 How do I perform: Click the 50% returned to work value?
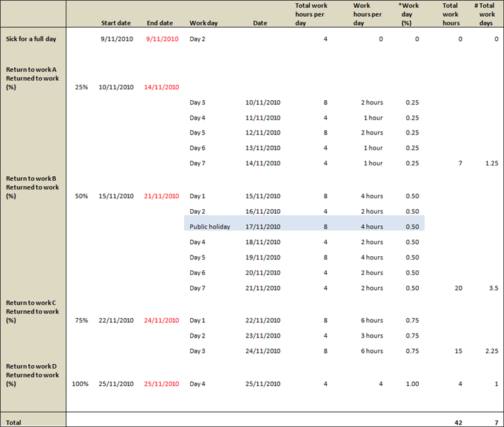(x=81, y=196)
